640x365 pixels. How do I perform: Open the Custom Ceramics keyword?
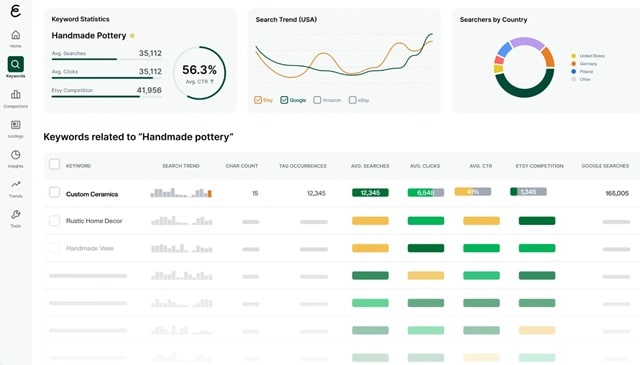[92, 194]
